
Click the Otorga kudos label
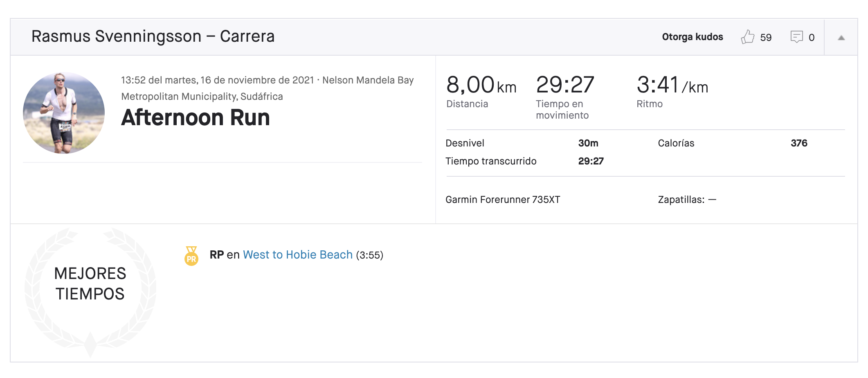click(693, 37)
